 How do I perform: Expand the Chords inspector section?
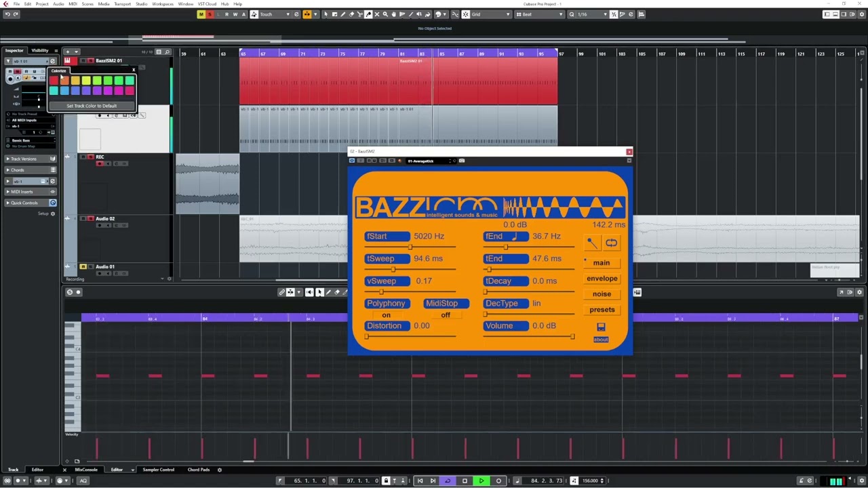pyautogui.click(x=31, y=170)
